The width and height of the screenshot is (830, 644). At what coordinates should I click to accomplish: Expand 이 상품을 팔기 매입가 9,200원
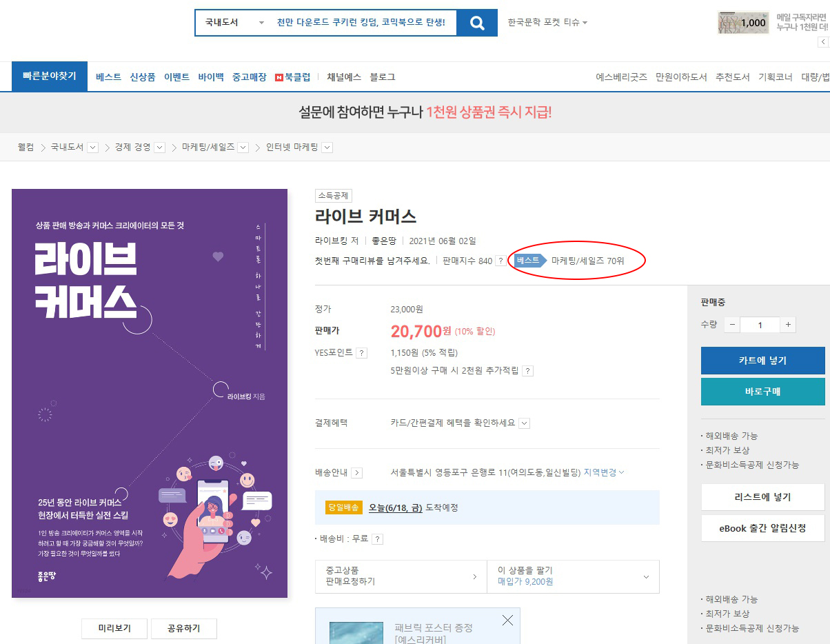[x=574, y=576]
